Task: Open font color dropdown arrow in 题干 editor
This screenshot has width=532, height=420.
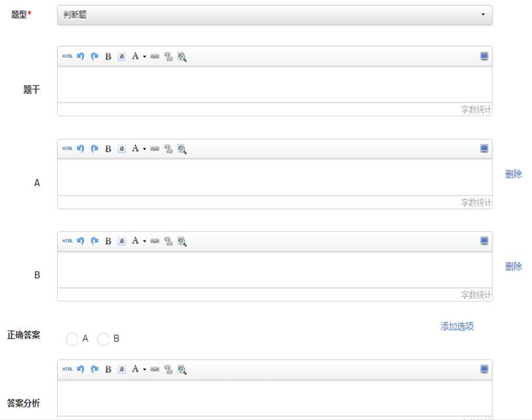Action: (144, 57)
